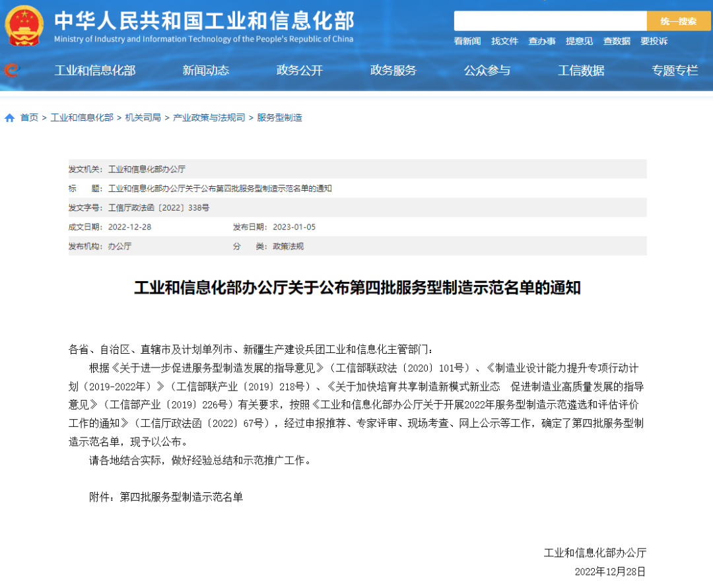Screen dimensions: 713x588
Task: Open the 工信数据 nav menu
Action: pos(581,71)
